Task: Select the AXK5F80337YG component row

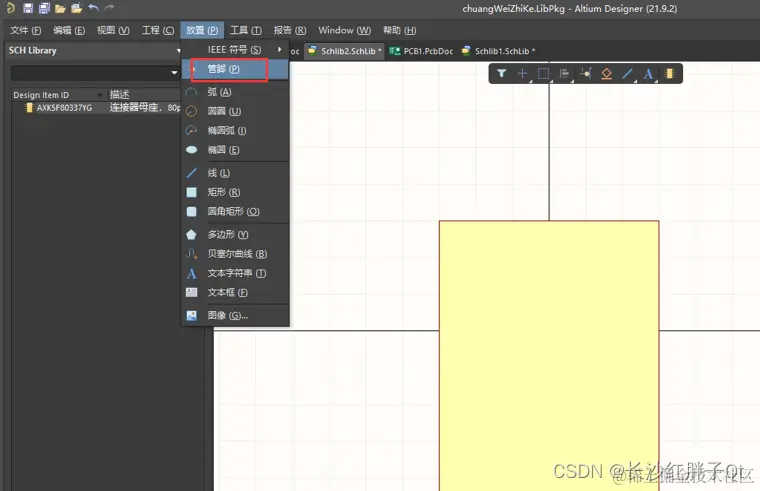Action: [x=97, y=108]
